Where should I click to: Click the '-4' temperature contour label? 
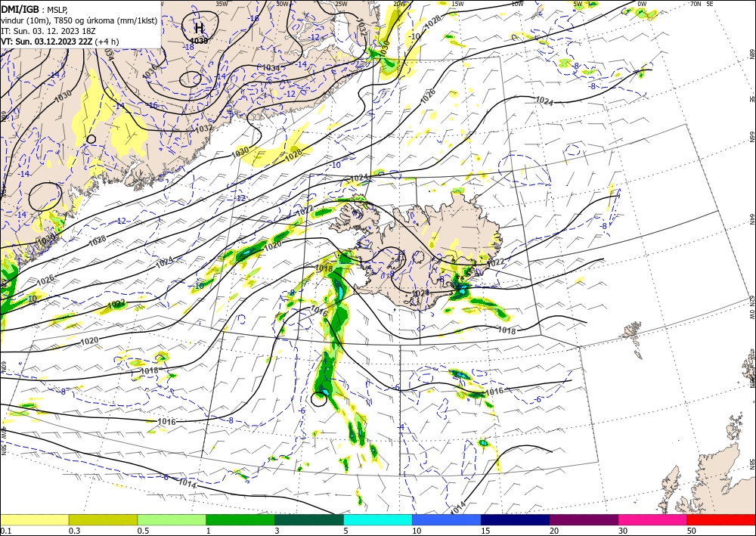tap(401, 427)
